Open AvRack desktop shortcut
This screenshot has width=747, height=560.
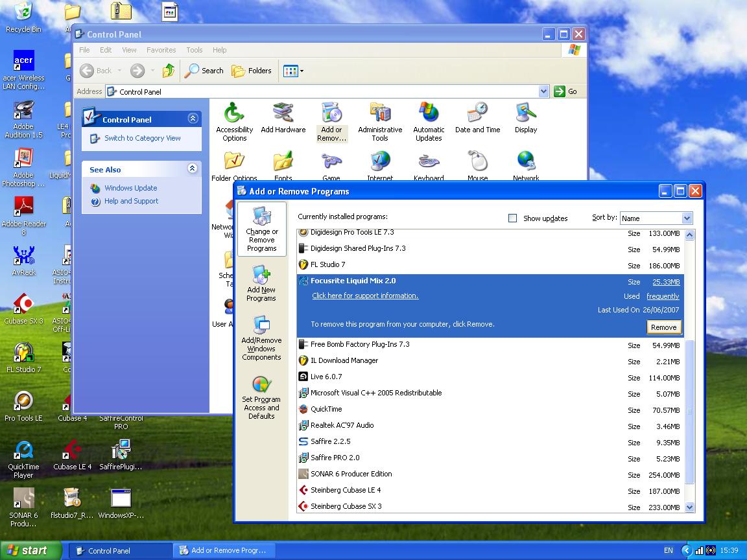click(23, 261)
